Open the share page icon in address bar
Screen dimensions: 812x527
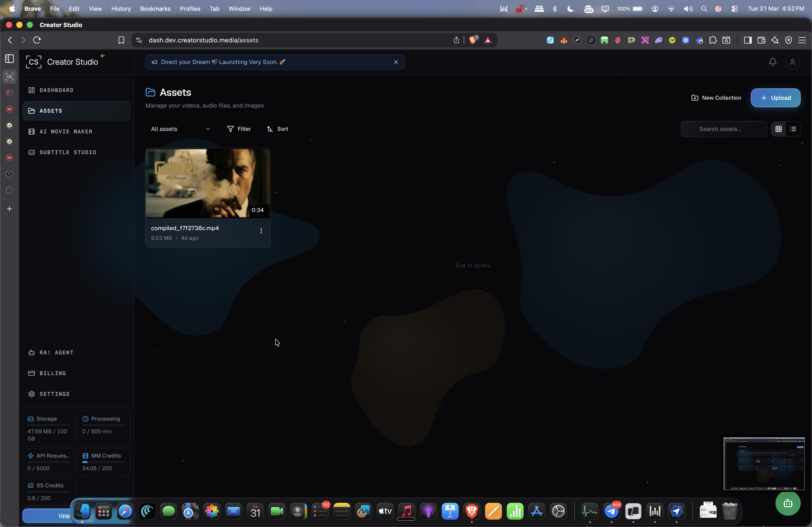pos(457,40)
